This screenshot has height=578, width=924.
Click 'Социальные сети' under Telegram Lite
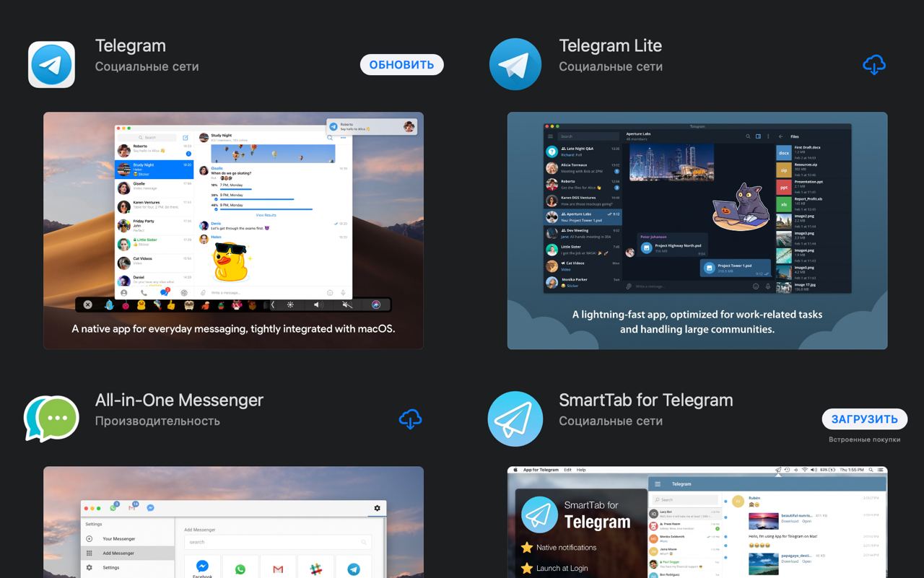[611, 66]
